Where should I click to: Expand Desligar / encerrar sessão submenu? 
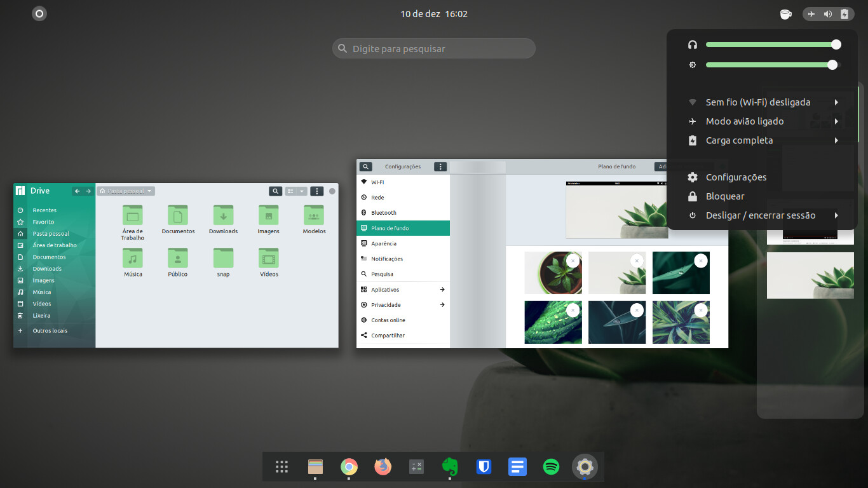(763, 215)
